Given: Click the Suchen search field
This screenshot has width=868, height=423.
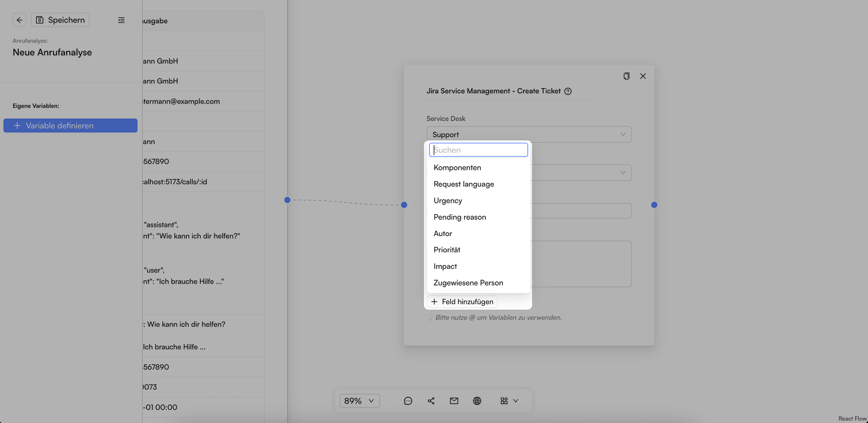Looking at the screenshot, I should 479,150.
